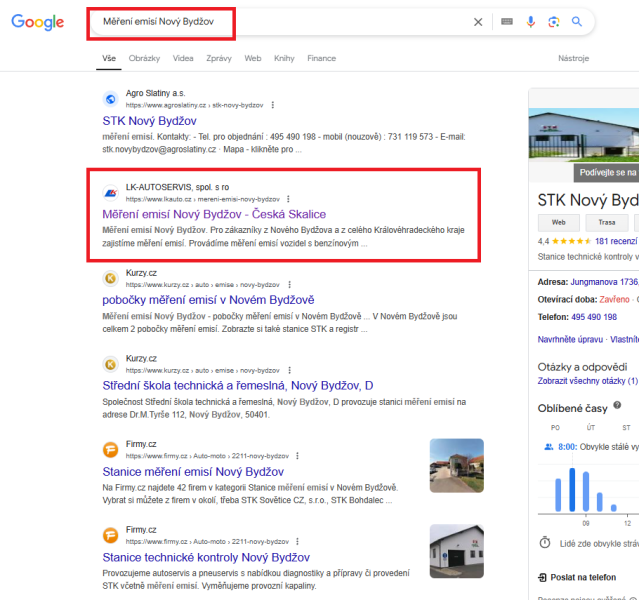Screen dimensions: 639x600
Task: Click the search input field with query text
Action: click(281, 22)
